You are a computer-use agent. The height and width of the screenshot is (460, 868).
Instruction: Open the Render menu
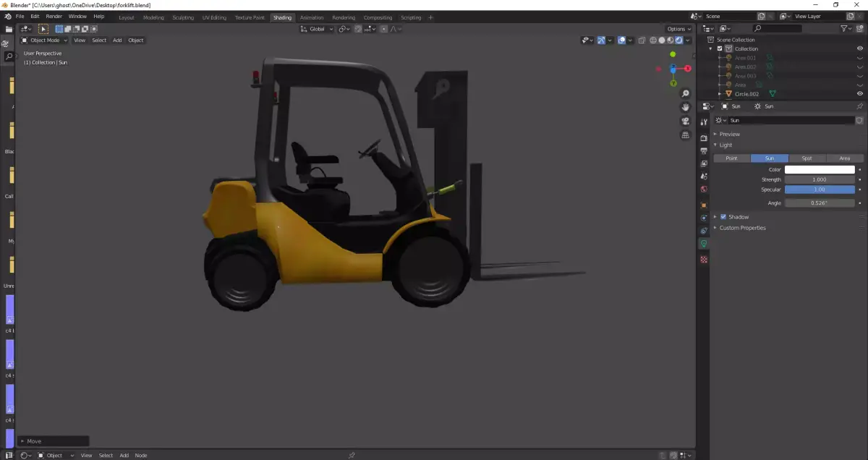[54, 16]
